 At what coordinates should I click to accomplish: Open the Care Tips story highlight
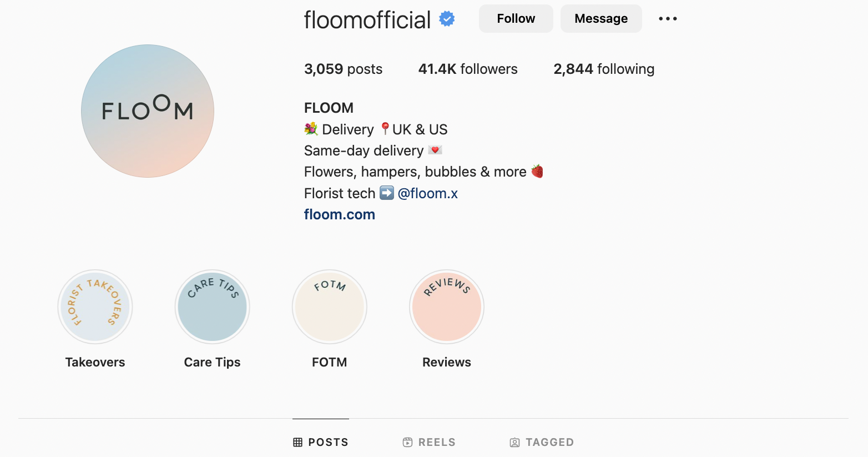pyautogui.click(x=212, y=307)
